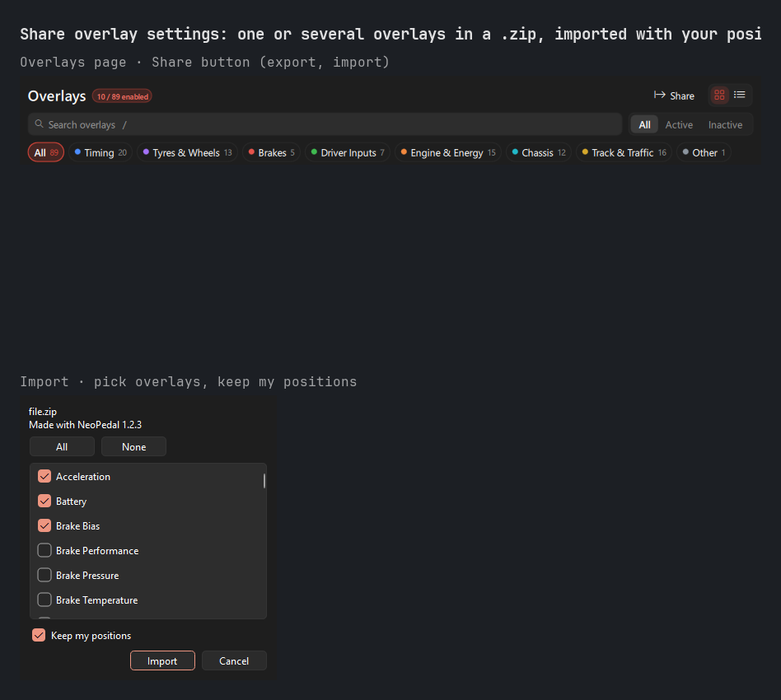The width and height of the screenshot is (781, 700).
Task: Click the None button to deselect overlays
Action: point(134,446)
